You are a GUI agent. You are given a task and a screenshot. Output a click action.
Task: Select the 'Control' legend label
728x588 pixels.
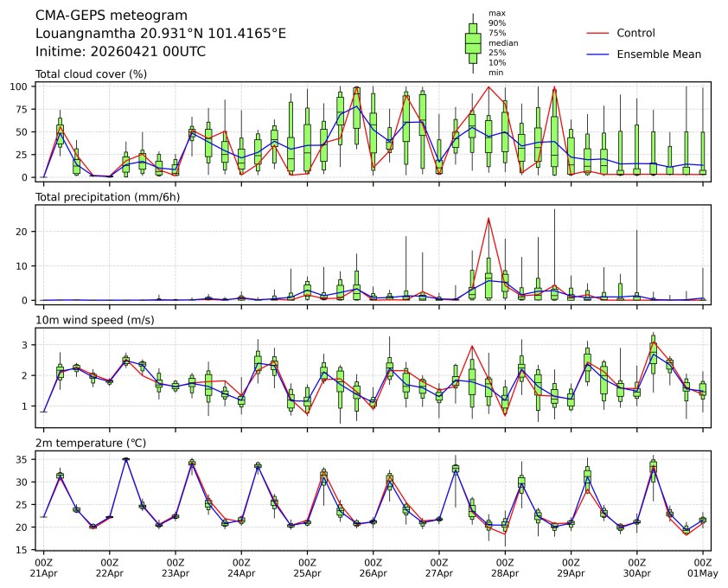point(635,34)
